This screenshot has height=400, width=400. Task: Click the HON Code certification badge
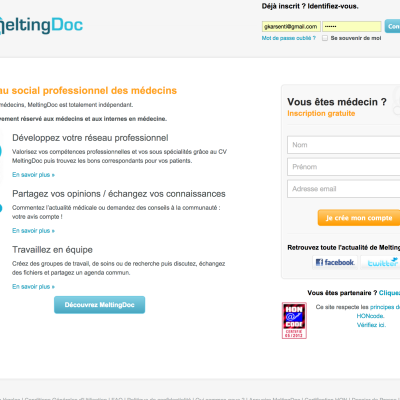pyautogui.click(x=294, y=320)
